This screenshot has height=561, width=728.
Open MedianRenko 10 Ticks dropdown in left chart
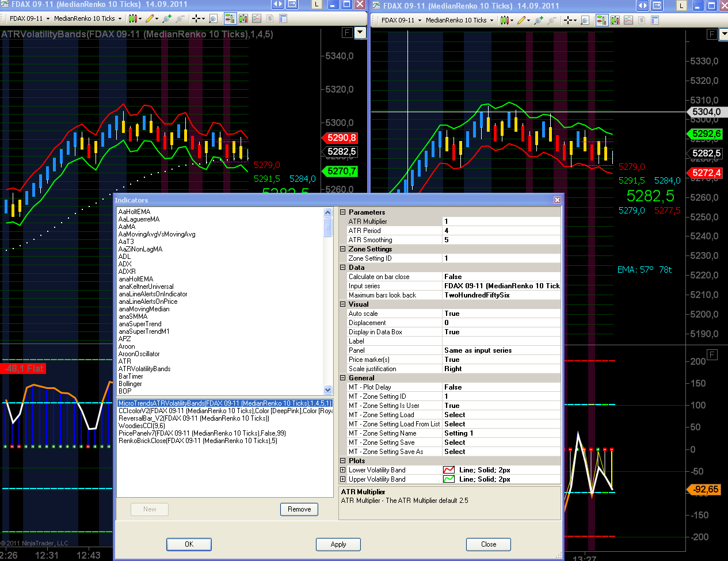[87, 18]
